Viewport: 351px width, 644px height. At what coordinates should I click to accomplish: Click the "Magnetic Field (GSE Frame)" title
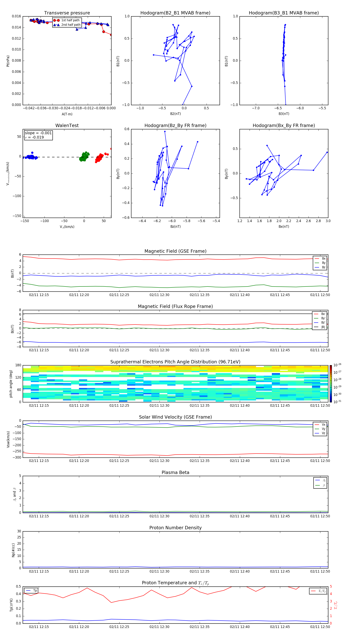coord(175,251)
